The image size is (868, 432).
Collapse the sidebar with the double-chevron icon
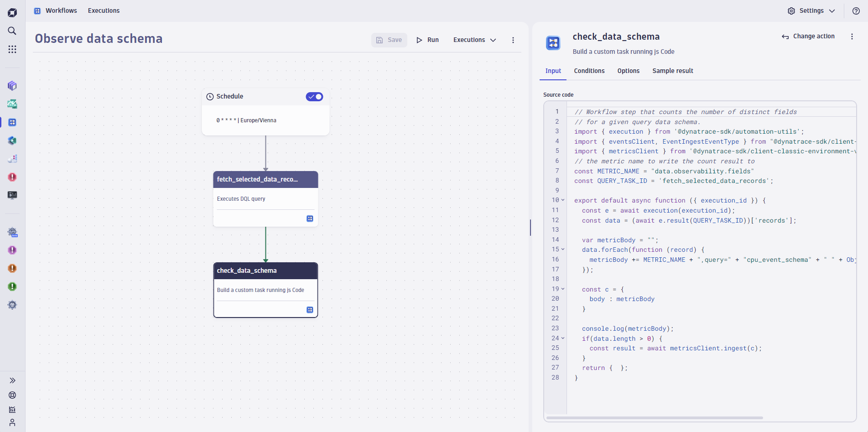(x=12, y=380)
